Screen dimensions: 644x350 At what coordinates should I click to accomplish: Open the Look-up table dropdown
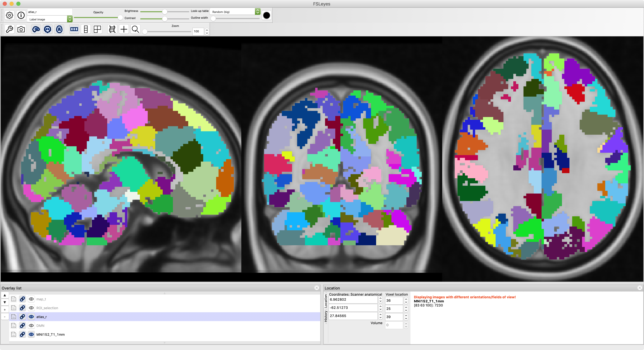pos(257,12)
